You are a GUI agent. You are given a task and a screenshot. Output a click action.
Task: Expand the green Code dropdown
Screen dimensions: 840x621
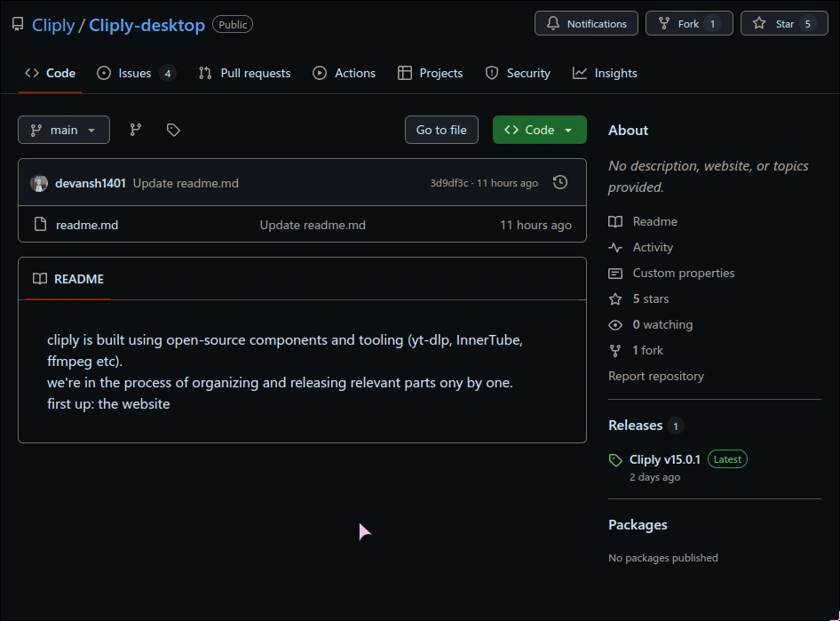[x=539, y=130]
